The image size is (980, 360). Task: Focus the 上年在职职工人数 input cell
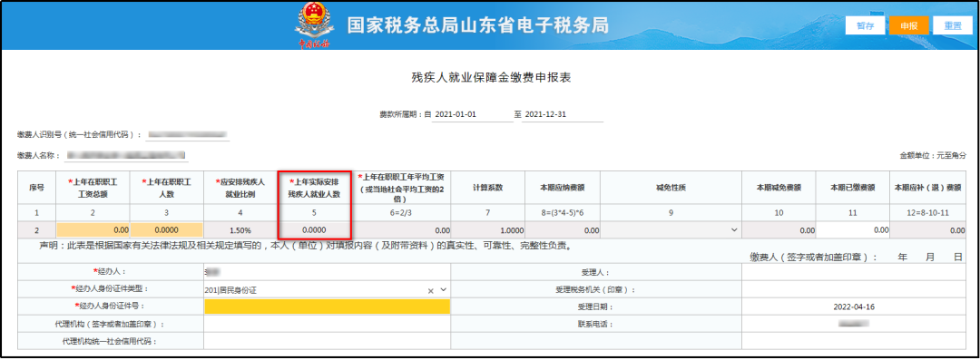[x=166, y=230]
